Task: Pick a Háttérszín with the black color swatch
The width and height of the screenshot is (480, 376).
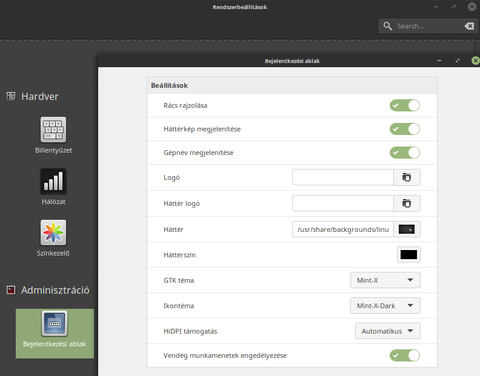Action: click(409, 255)
